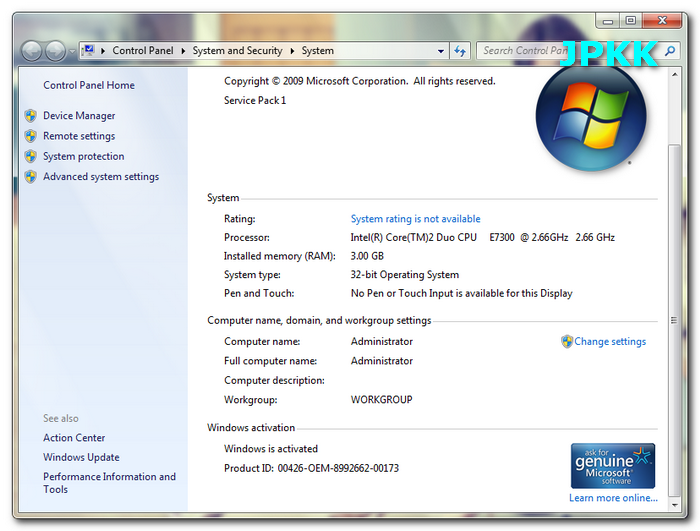Viewport: 700px width, 531px height.
Task: Click shield icon beside Device Manager
Action: (x=31, y=116)
